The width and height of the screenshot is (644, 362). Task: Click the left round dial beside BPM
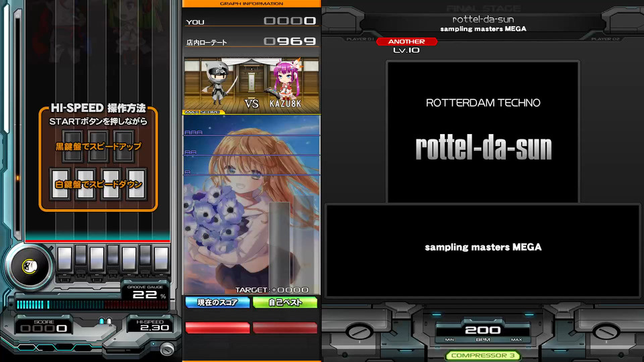(x=360, y=332)
